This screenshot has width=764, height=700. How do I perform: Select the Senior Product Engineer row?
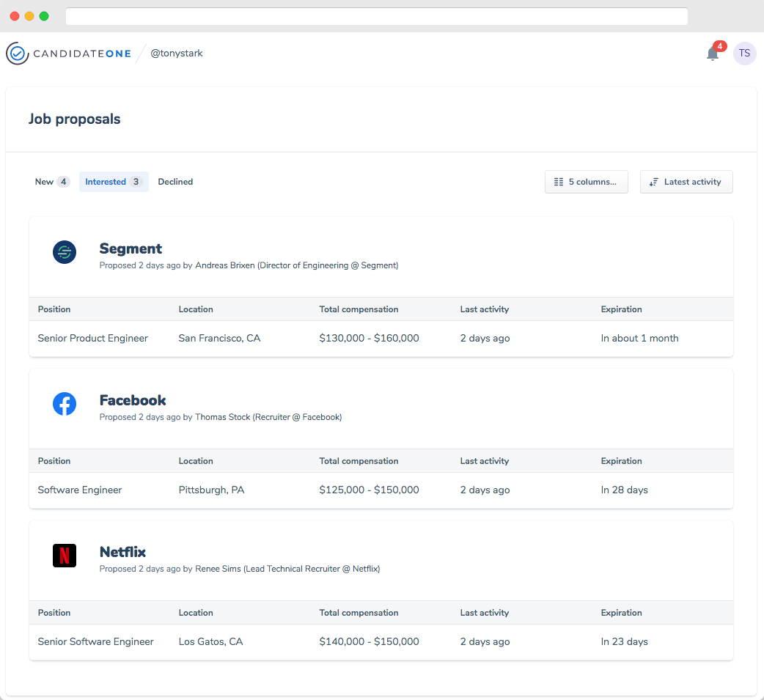tap(381, 339)
